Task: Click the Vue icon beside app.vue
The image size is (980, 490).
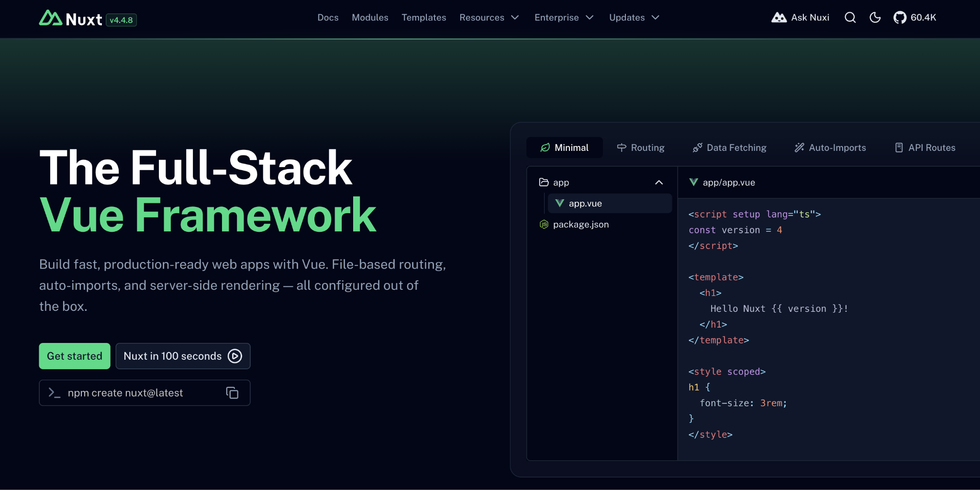Action: click(559, 204)
